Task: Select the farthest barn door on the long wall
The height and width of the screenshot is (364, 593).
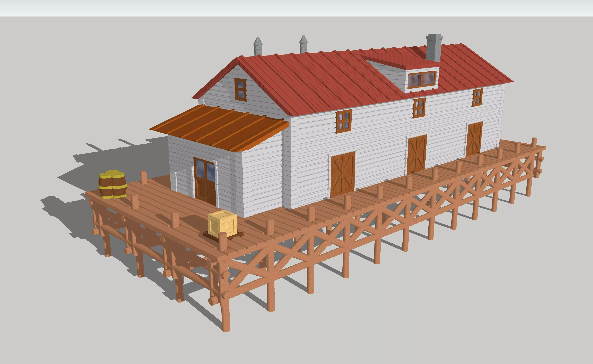Action: [474, 138]
